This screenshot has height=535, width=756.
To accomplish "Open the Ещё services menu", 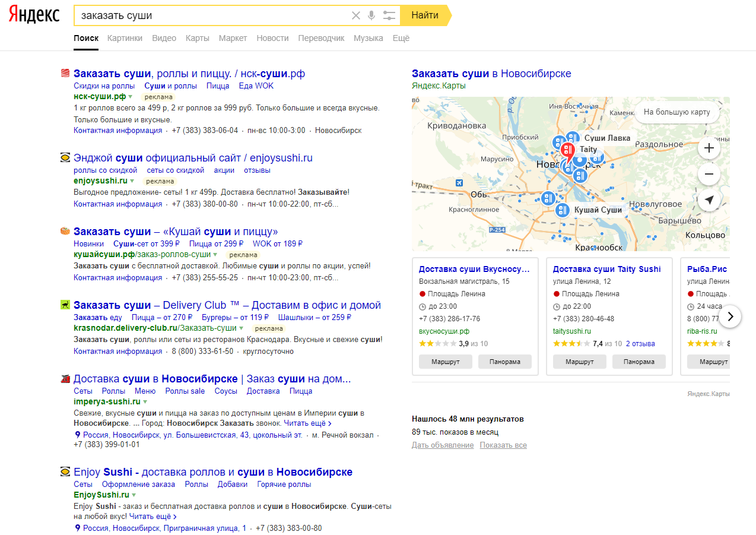I will click(401, 38).
